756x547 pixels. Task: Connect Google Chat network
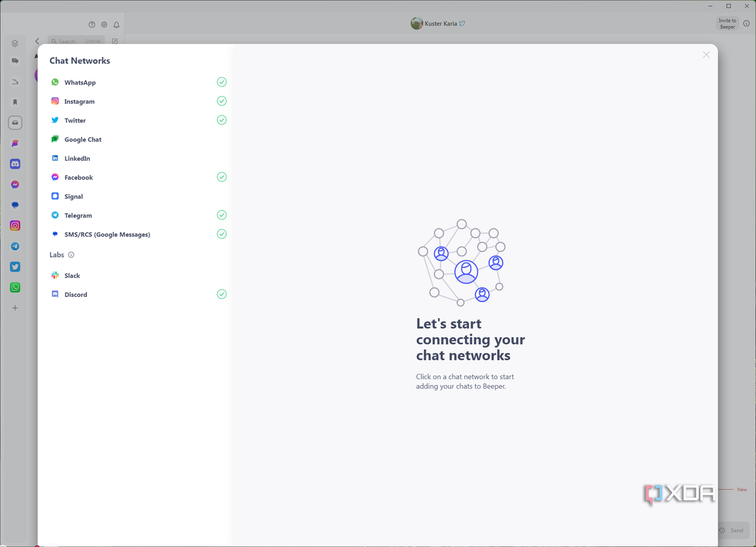click(138, 139)
